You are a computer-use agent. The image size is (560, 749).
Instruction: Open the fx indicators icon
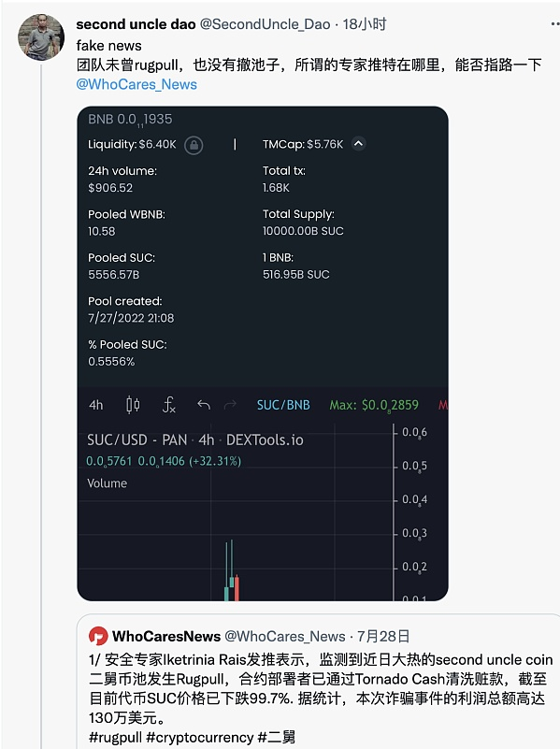click(x=169, y=405)
